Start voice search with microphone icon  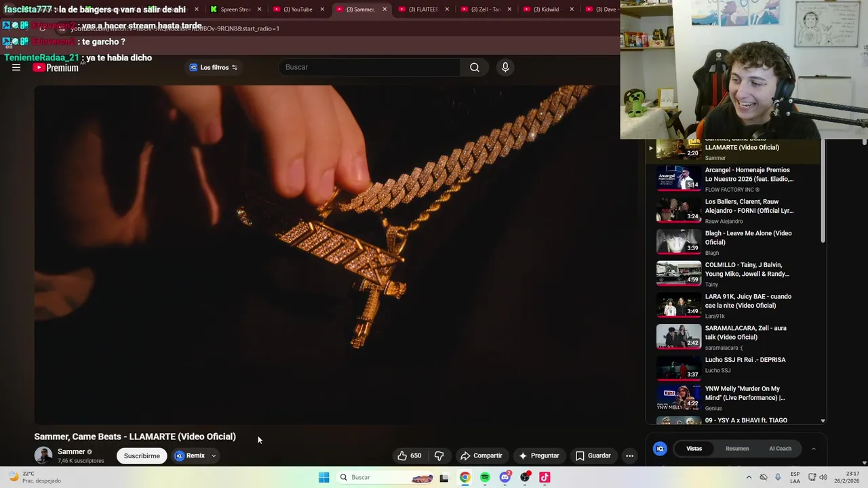[505, 67]
